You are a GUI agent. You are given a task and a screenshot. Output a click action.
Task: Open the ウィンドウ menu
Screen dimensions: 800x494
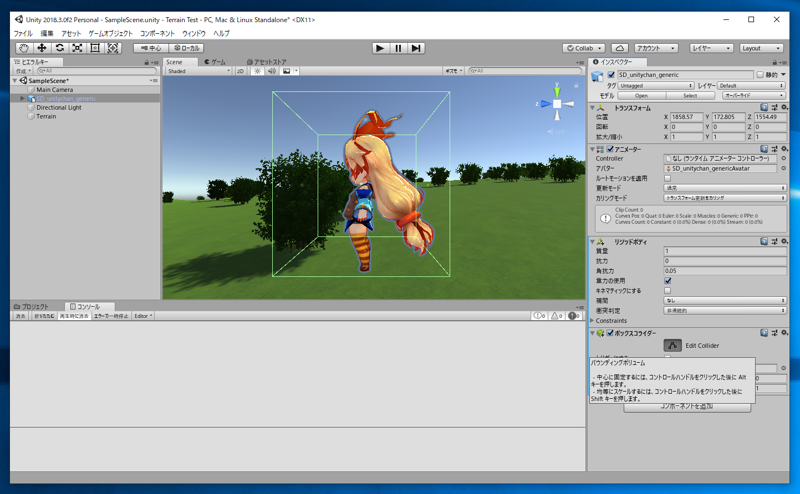tap(194, 33)
